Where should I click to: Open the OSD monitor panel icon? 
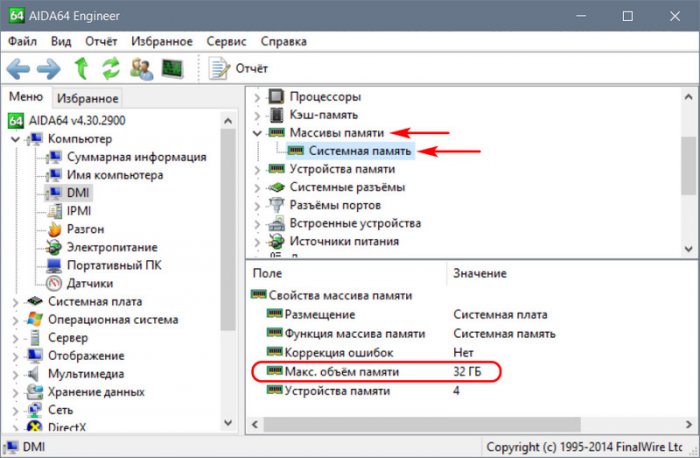172,69
